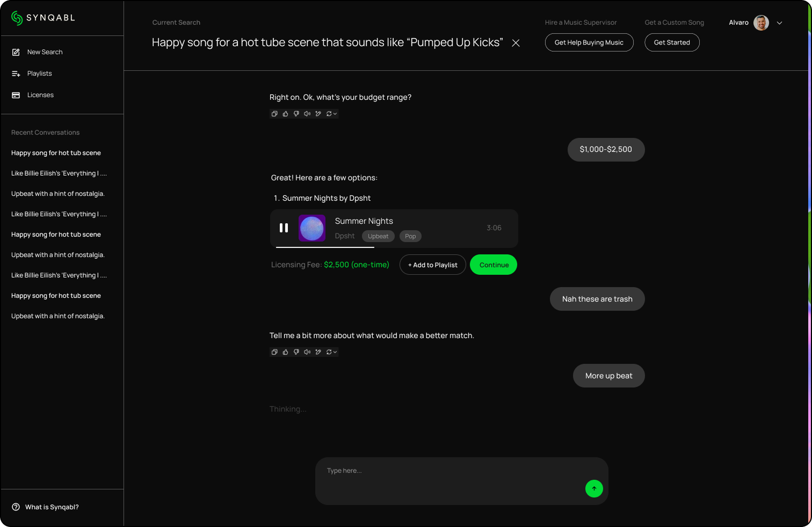Copy the budget range question message
Screen dimensions: 812x527
pyautogui.click(x=274, y=114)
